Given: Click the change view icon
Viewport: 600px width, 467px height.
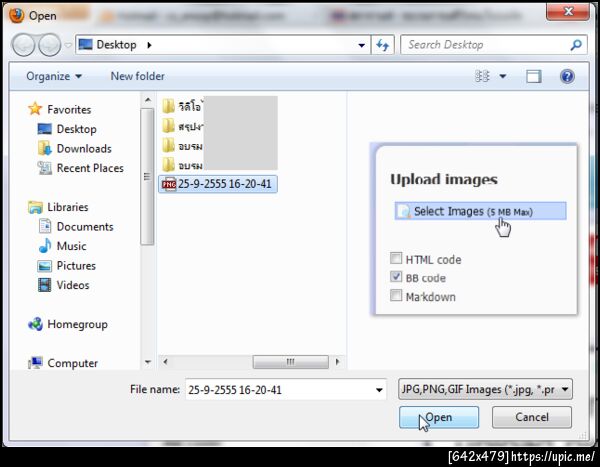Looking at the screenshot, I should (x=482, y=76).
